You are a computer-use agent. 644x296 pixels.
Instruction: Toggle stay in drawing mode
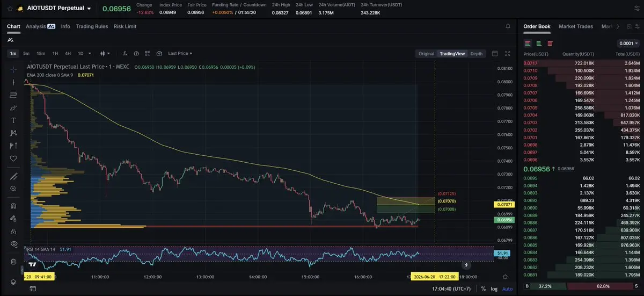[x=13, y=218]
